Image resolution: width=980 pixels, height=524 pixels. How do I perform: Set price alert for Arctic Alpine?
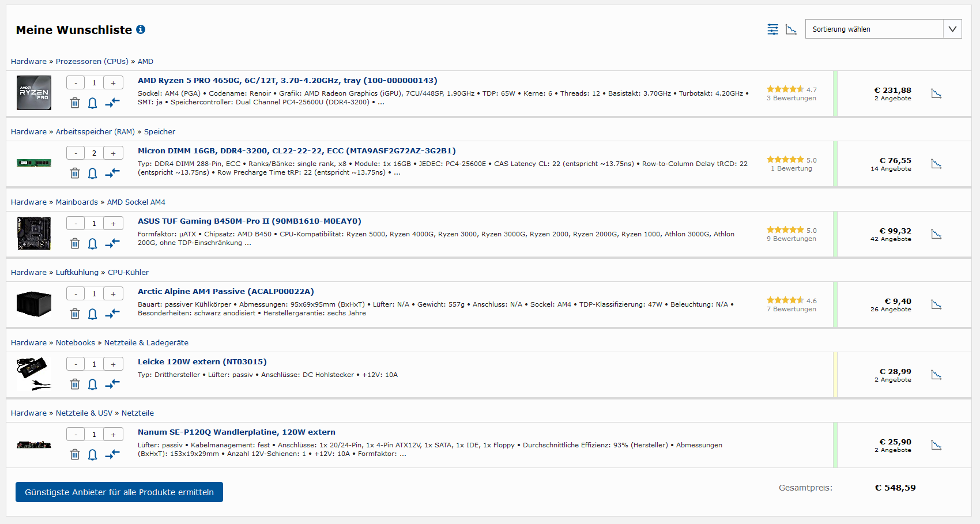coord(92,314)
